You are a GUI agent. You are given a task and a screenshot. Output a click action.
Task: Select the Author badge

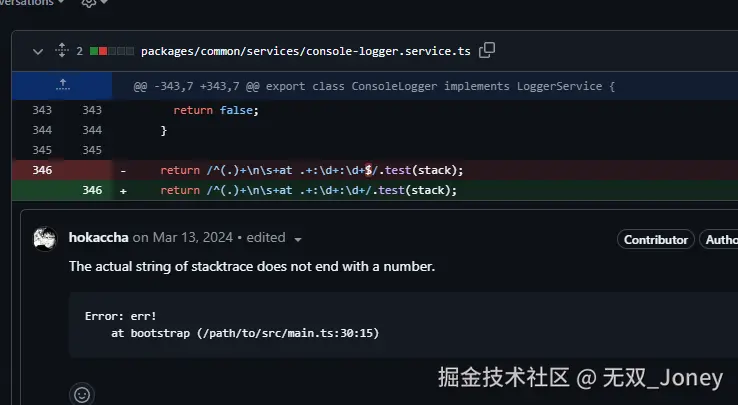719,240
